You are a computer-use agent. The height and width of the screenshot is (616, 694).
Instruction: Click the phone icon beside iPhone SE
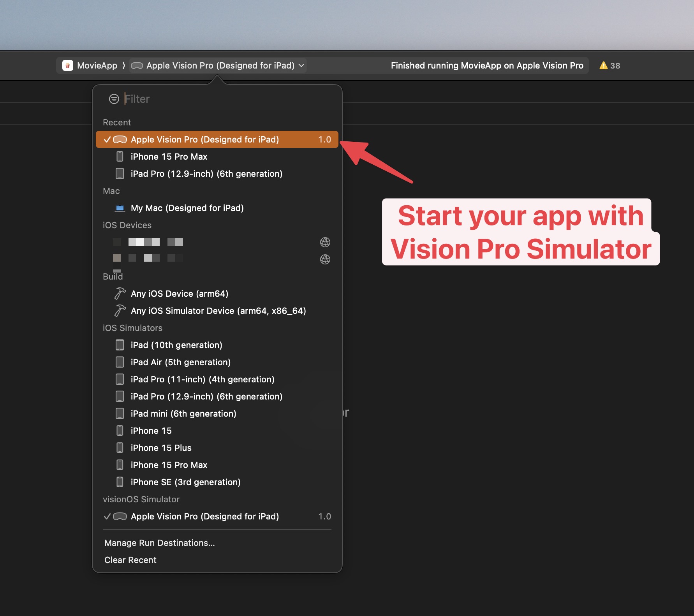click(120, 482)
